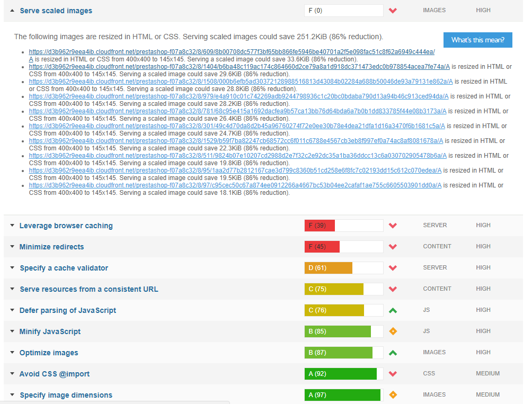Viewport: 532px width, 404px height.
Task: Expand Avoid CSS @import row arrow
Action: [12, 374]
